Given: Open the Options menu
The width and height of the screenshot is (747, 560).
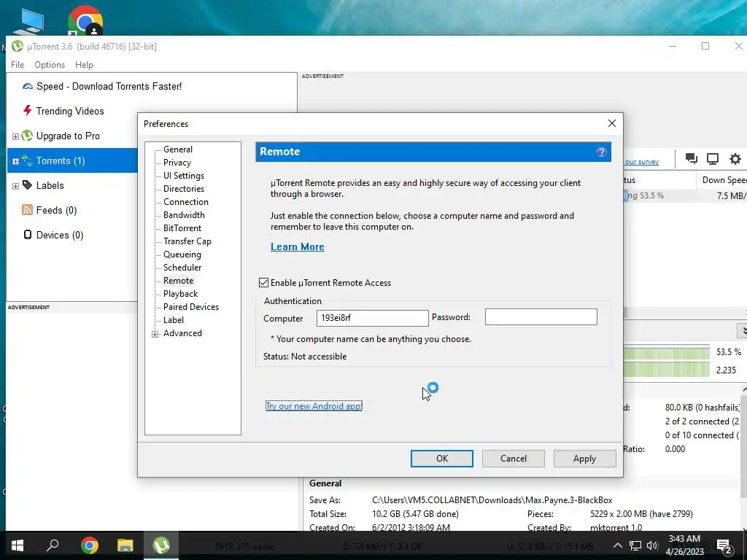Looking at the screenshot, I should point(50,65).
